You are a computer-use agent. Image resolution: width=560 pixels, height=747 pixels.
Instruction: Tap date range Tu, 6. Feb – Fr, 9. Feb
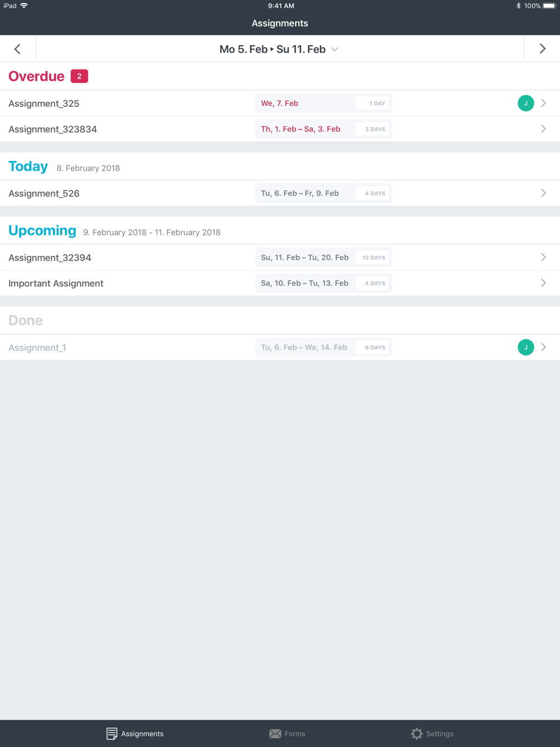300,193
